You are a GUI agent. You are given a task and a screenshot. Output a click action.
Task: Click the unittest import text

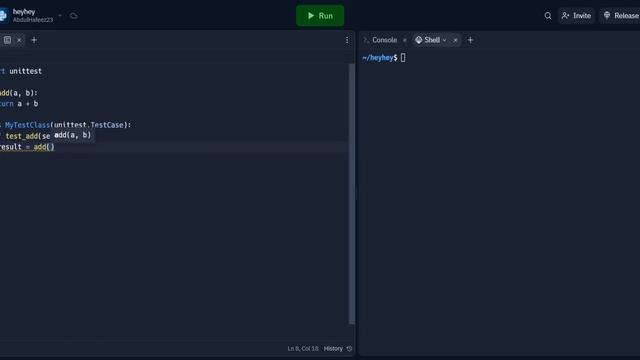tap(25, 71)
